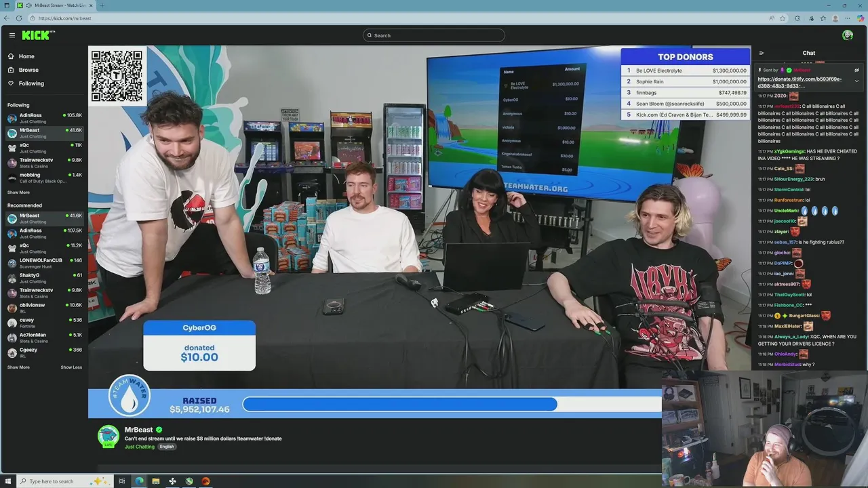Select the MrBeast Stream browser tab
Image resolution: width=868 pixels, height=488 pixels.
(55, 5)
